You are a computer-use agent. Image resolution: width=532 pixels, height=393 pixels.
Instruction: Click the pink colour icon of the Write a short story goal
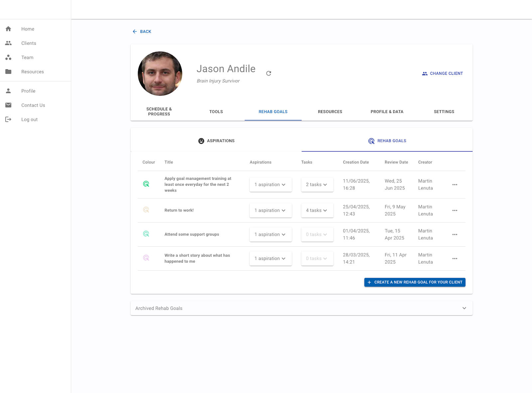(x=146, y=258)
